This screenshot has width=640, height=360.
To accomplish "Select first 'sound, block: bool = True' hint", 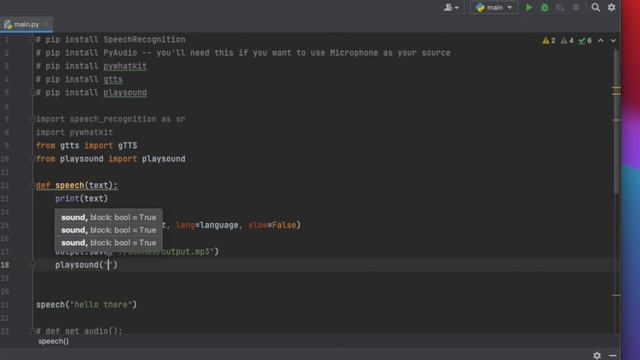I will click(x=109, y=217).
